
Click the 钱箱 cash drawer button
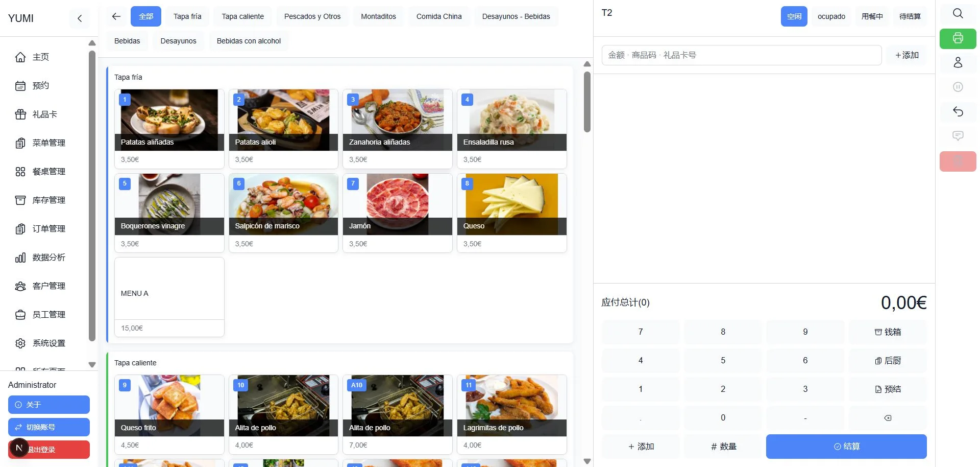888,332
